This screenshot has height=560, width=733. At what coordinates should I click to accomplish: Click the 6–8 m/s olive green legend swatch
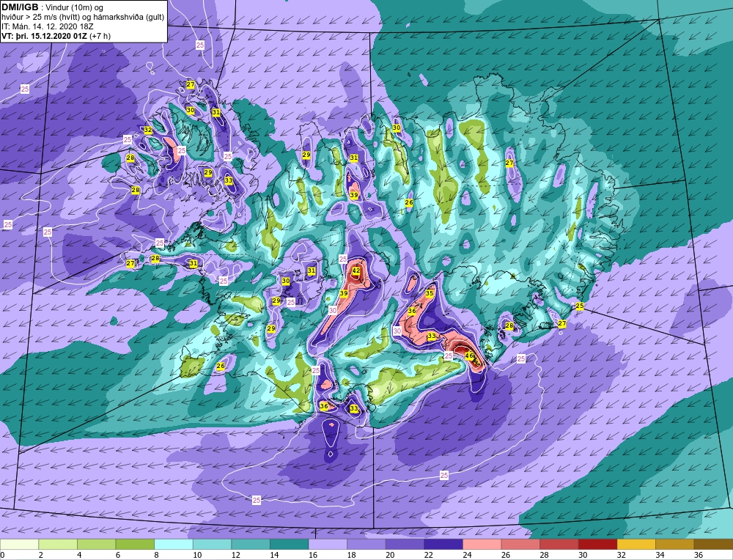(135, 544)
